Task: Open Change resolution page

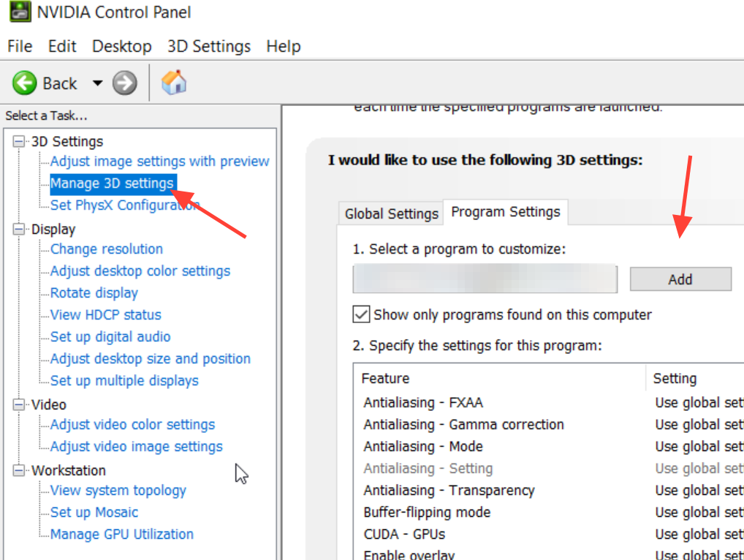Action: coord(106,249)
